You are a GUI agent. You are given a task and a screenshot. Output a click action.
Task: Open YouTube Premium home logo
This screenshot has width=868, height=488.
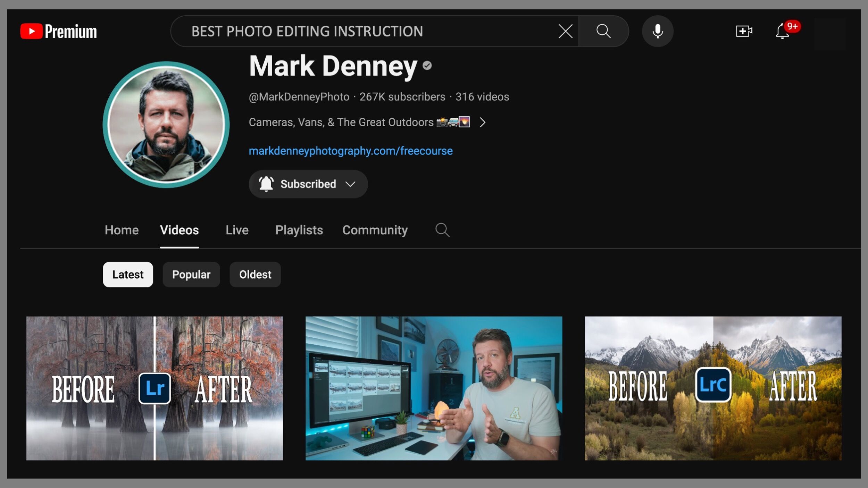tap(58, 31)
